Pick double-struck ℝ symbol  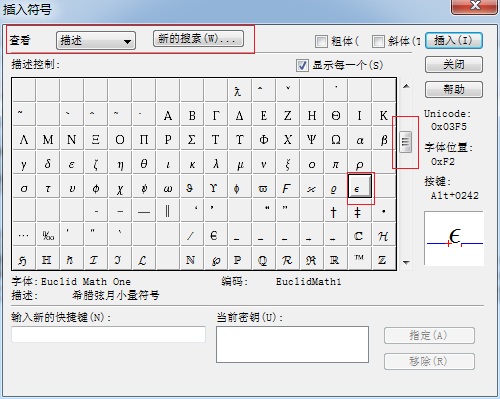[x=335, y=259]
